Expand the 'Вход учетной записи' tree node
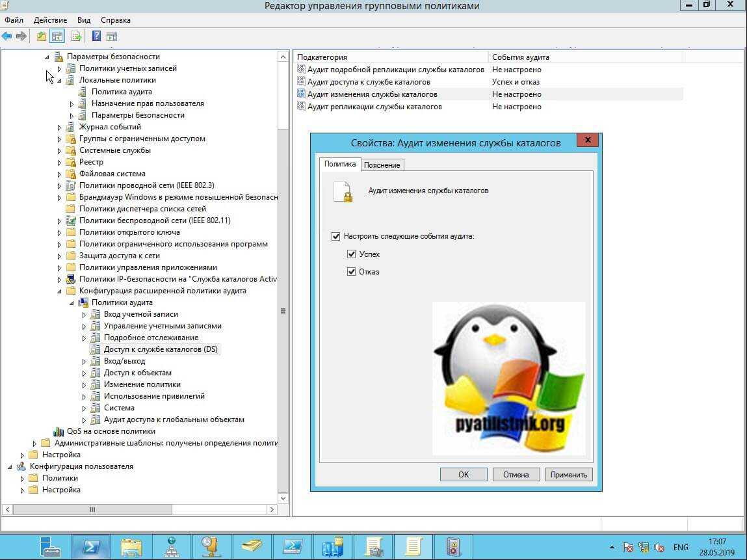Screen dimensions: 747x560 (84, 315)
